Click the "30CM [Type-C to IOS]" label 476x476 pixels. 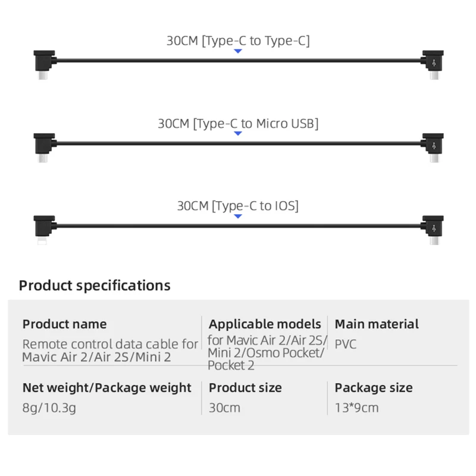click(x=238, y=206)
